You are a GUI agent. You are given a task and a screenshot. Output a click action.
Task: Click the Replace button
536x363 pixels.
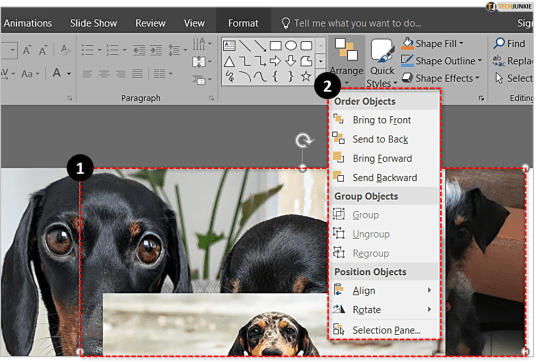513,61
